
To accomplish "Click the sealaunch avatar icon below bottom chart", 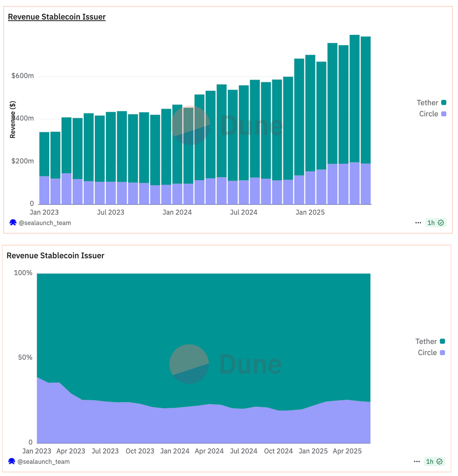I will click(12, 461).
